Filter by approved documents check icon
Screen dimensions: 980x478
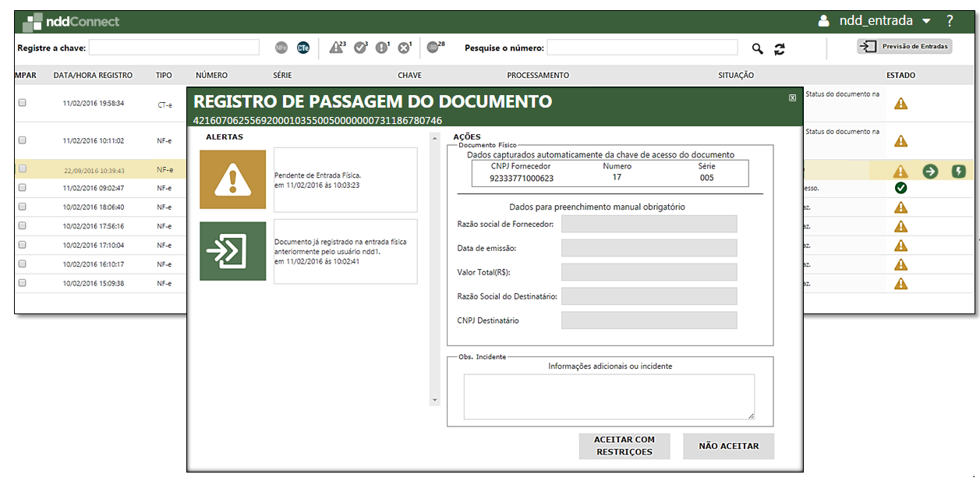click(360, 48)
